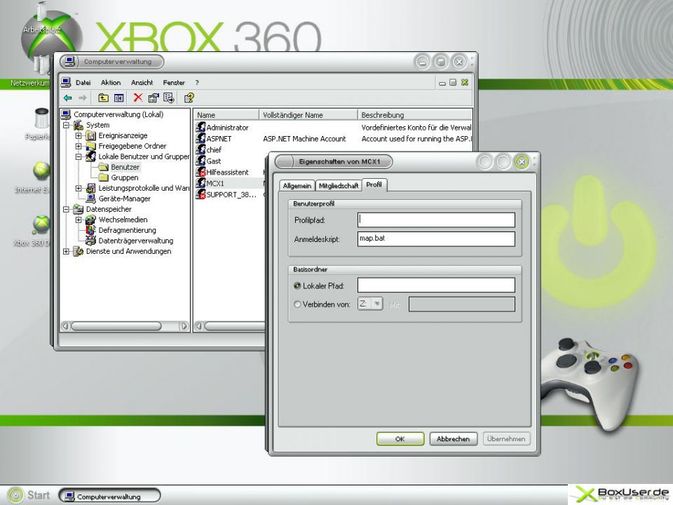The image size is (673, 505).
Task: Open the Papierkorb desktop icon
Action: pyautogui.click(x=42, y=118)
